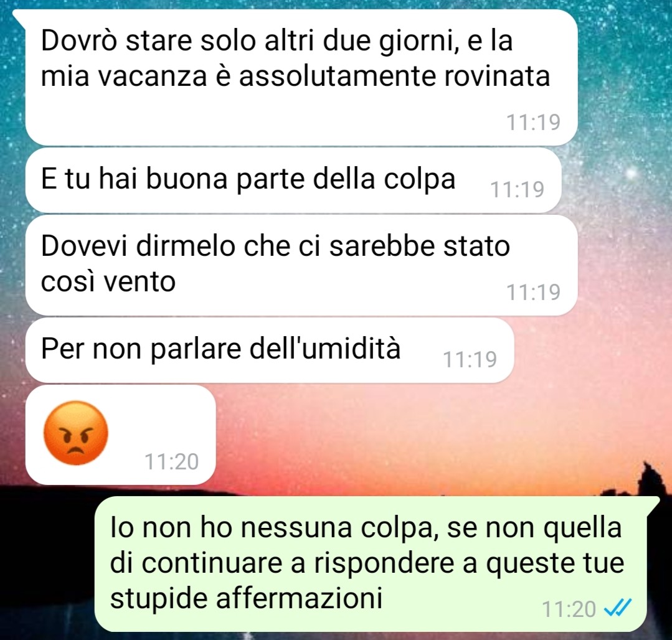Click the words 'assolutamente rovinata'
The image size is (672, 640).
[394, 76]
